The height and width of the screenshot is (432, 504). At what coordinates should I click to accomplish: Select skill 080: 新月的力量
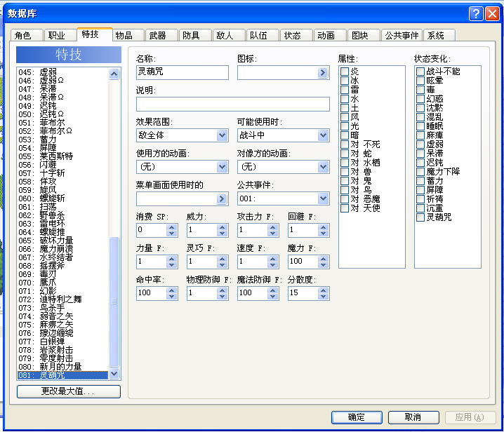pos(62,367)
